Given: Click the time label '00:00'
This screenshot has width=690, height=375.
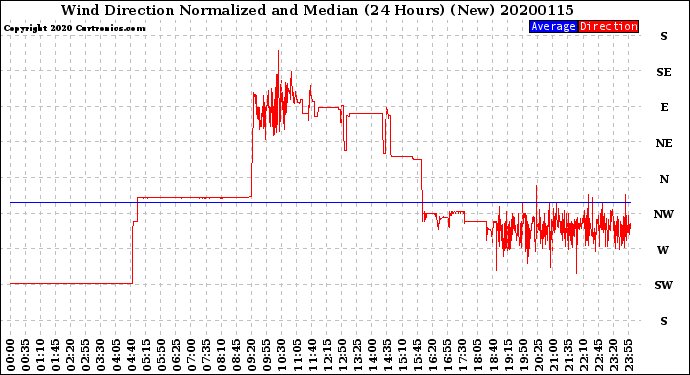Looking at the screenshot, I should click(x=11, y=355).
